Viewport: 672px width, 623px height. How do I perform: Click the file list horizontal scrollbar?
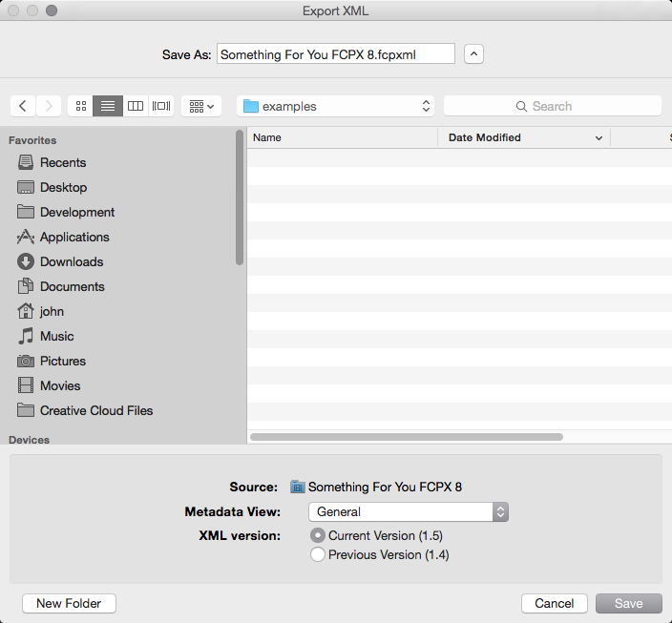coord(407,437)
